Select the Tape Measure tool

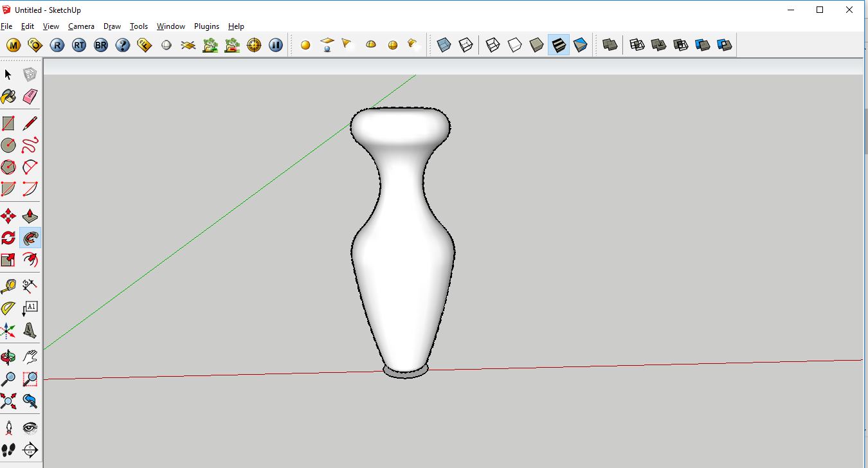8,286
